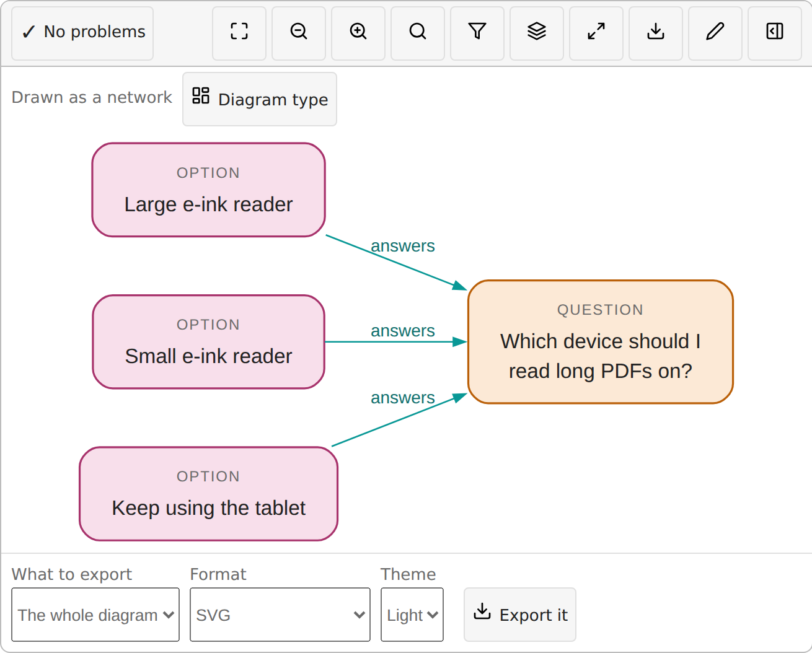Click the answers label from Large e-ink reader
The height and width of the screenshot is (653, 812).
[x=403, y=246]
